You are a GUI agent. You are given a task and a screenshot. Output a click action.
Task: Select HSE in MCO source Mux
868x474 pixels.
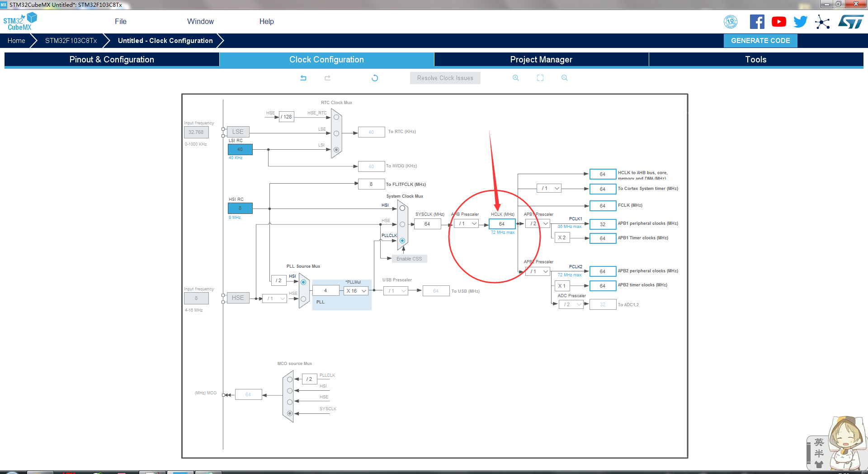tap(290, 402)
